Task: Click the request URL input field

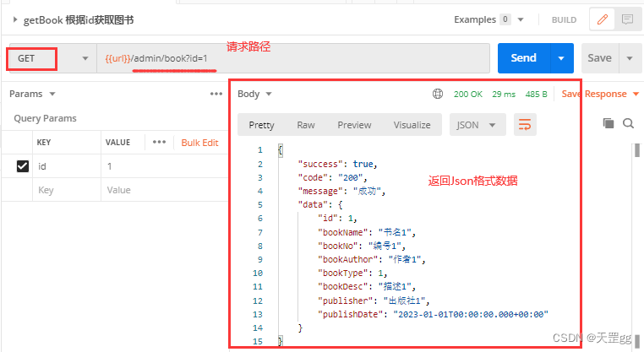Action: [x=293, y=58]
